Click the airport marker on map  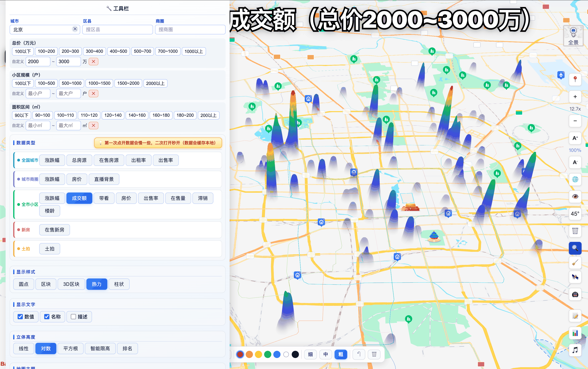coord(561,75)
